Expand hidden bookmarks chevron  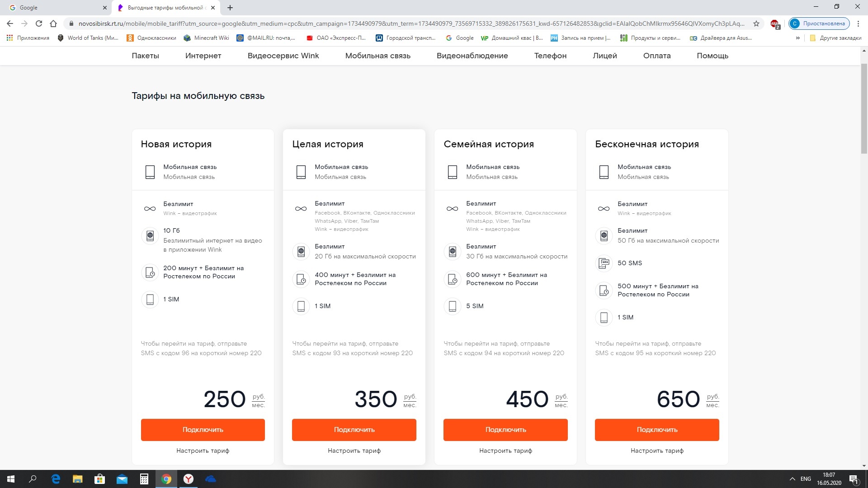(798, 38)
